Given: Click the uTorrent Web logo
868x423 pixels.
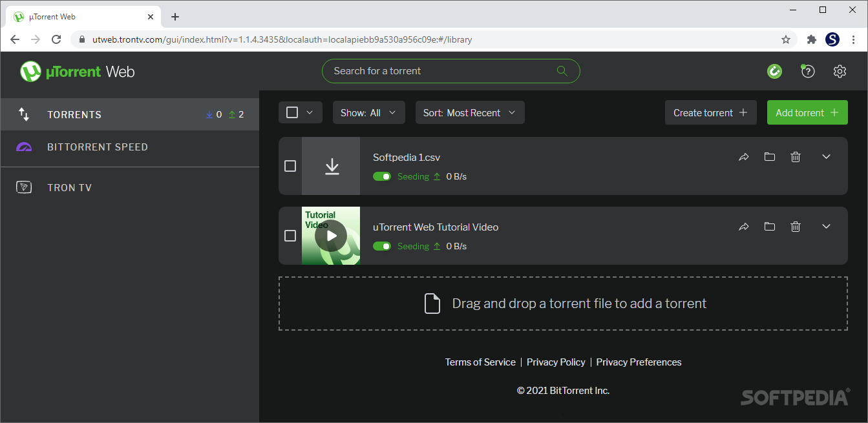Looking at the screenshot, I should click(x=77, y=71).
